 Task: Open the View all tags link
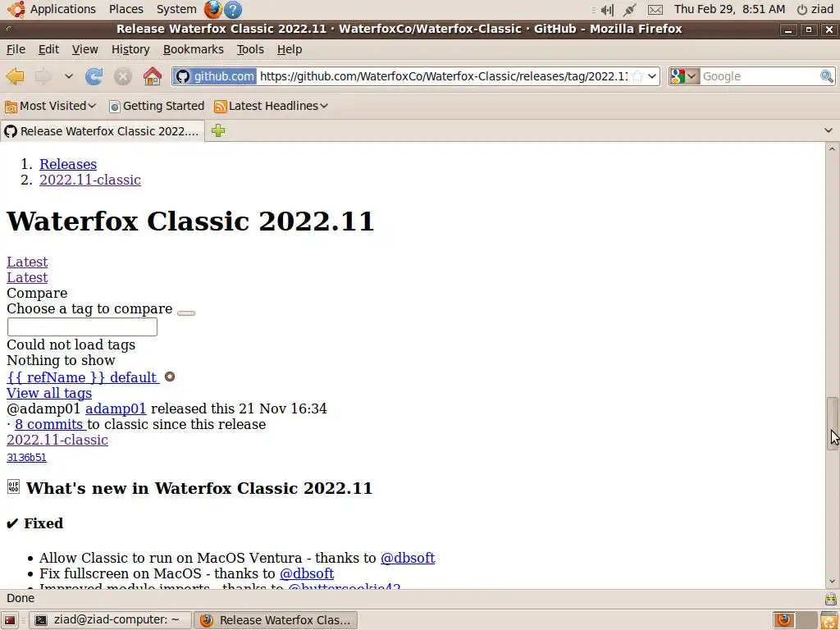point(49,393)
